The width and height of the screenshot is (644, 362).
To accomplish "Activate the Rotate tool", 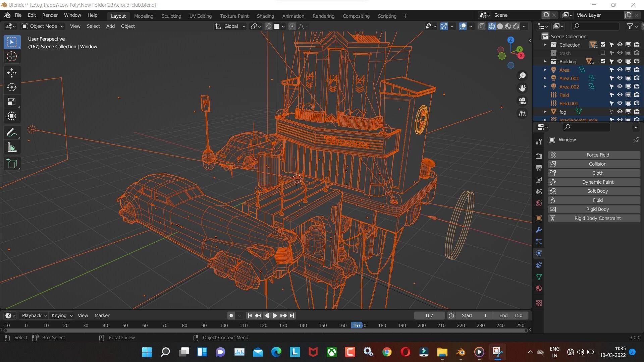I will click(x=12, y=87).
